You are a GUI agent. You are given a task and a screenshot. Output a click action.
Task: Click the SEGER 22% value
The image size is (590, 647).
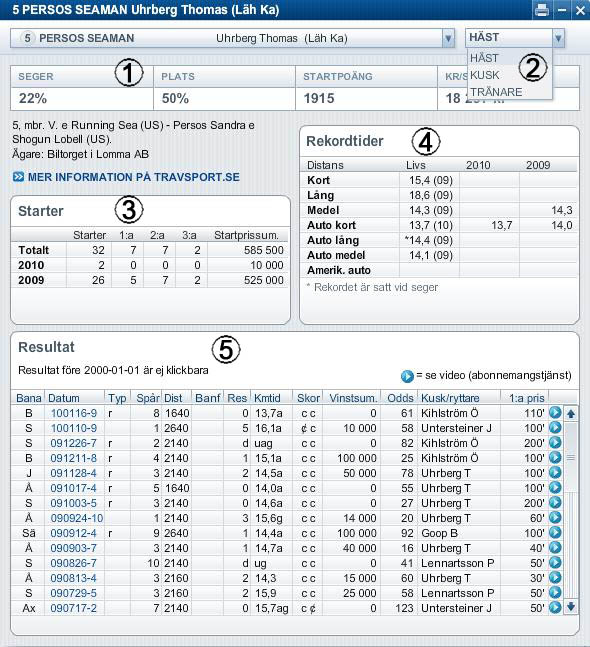point(33,98)
